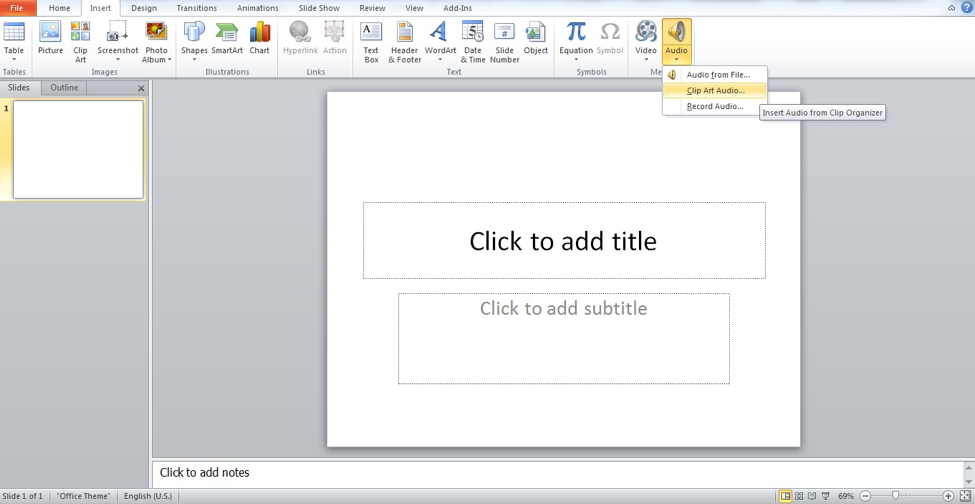Switch to the View tab
The height and width of the screenshot is (504, 975).
[414, 8]
